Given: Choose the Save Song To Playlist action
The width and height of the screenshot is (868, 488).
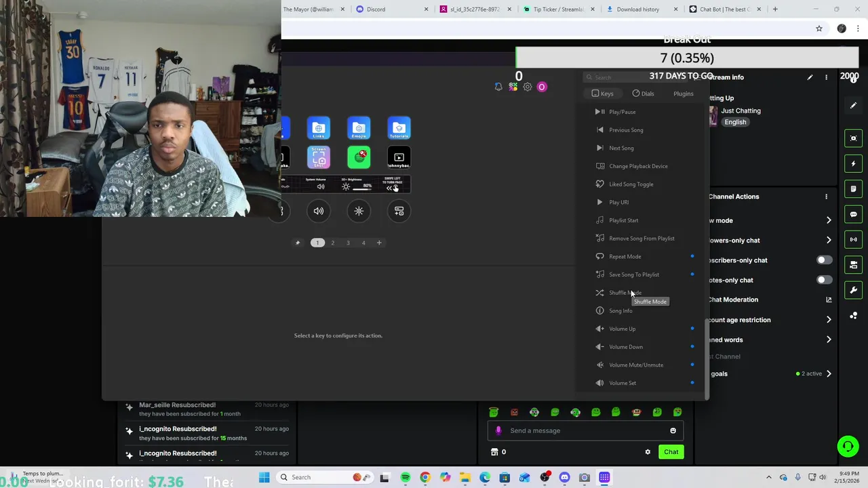Looking at the screenshot, I should (x=633, y=274).
